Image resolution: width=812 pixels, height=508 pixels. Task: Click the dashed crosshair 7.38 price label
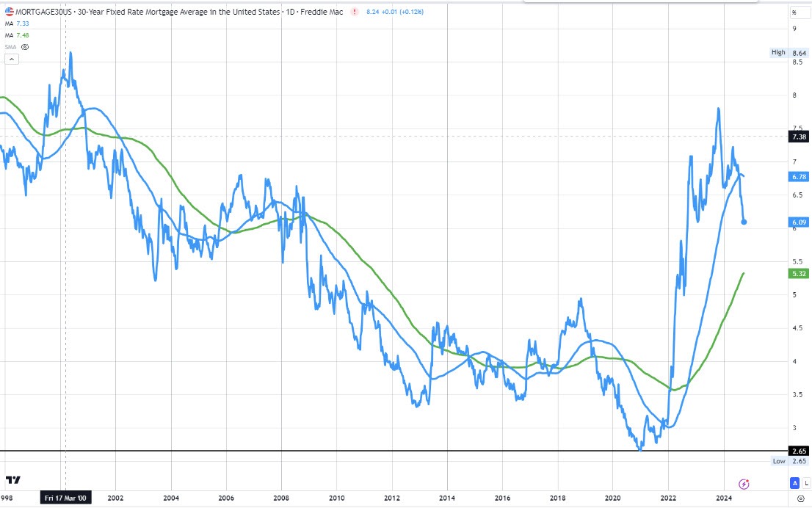click(x=799, y=137)
